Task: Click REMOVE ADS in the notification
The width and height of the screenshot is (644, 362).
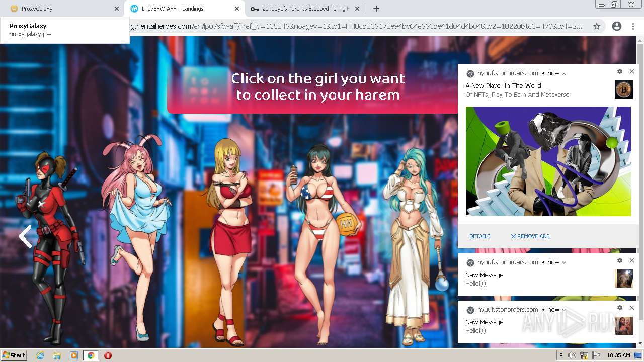Action: tap(530, 236)
